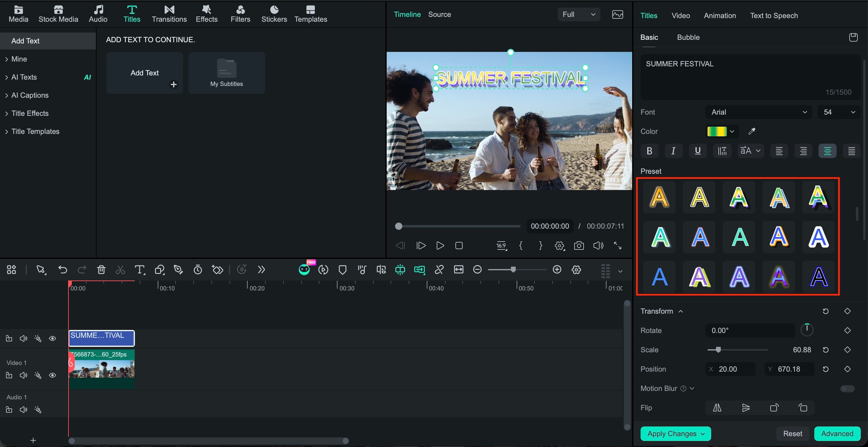The height and width of the screenshot is (447, 868).
Task: Click the fullscreen expand icon under preview
Action: point(617,246)
